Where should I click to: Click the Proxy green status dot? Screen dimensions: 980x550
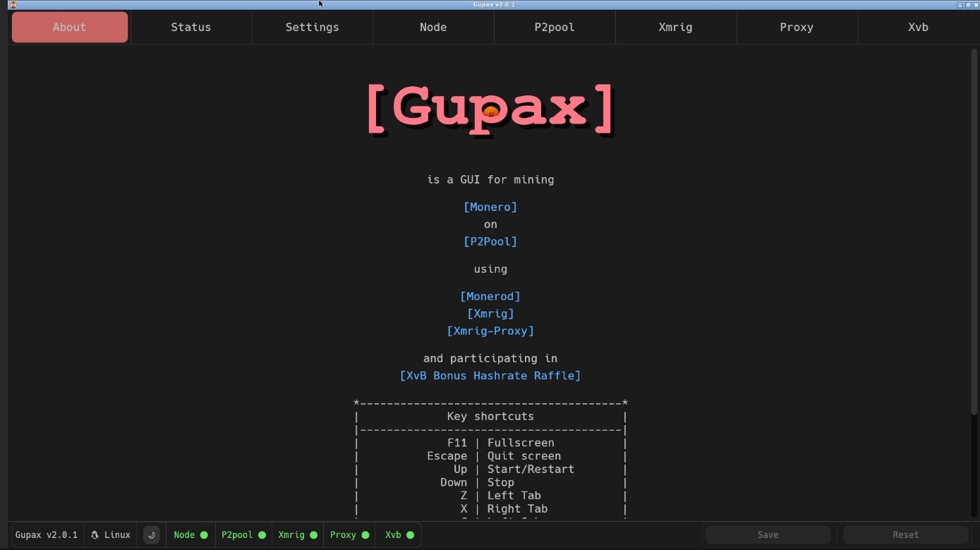point(365,535)
